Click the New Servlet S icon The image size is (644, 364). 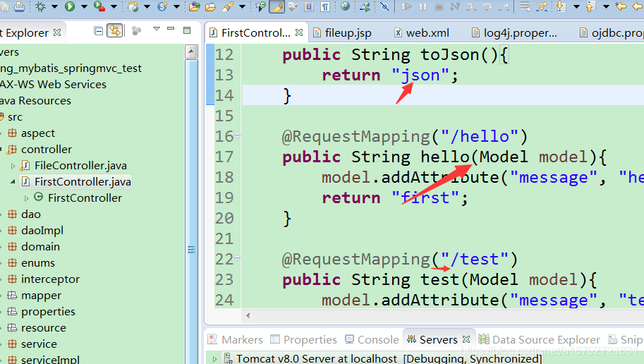(x=163, y=6)
